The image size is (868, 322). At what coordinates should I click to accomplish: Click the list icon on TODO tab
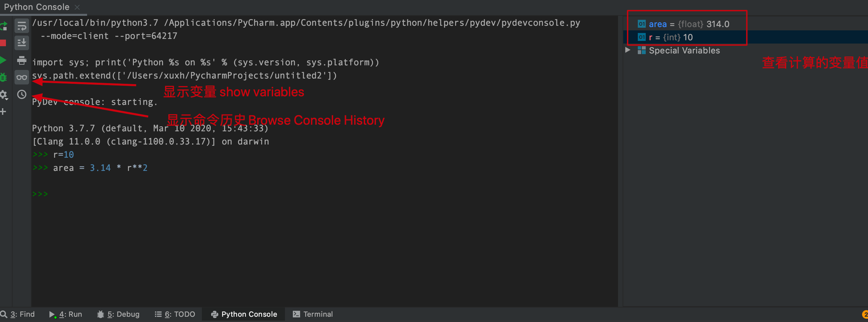[x=158, y=314]
